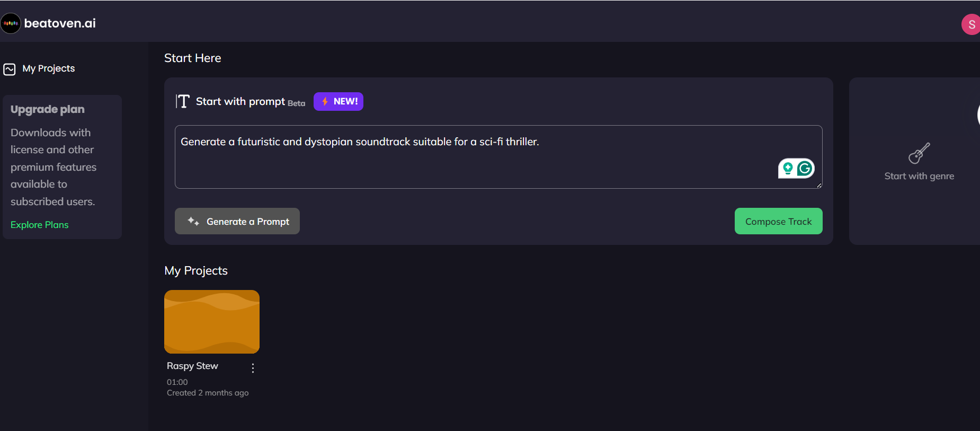Click the purple NEW! badge
This screenshot has width=980, height=431.
point(338,101)
